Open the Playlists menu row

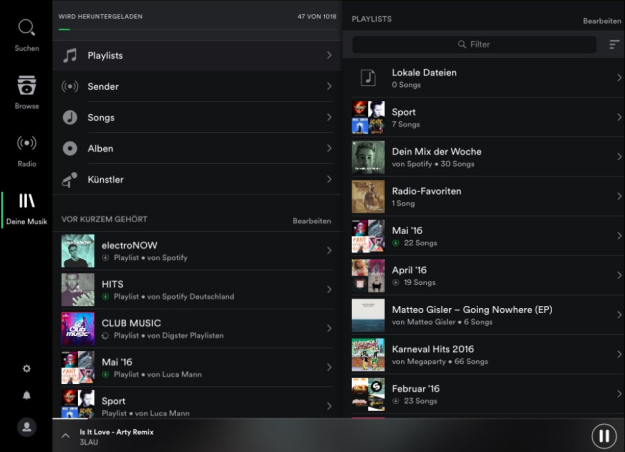(x=196, y=56)
